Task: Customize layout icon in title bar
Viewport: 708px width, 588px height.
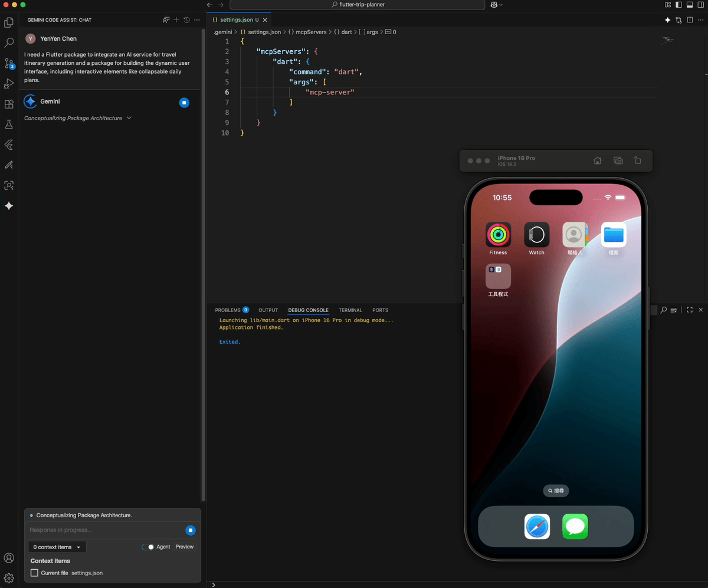Action: point(668,5)
